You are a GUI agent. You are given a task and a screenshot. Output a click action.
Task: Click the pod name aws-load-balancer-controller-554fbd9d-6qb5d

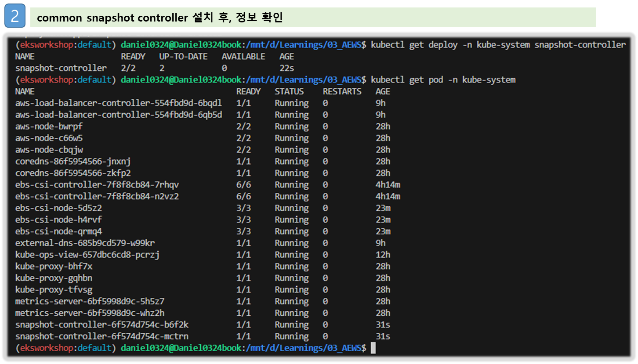pos(119,115)
